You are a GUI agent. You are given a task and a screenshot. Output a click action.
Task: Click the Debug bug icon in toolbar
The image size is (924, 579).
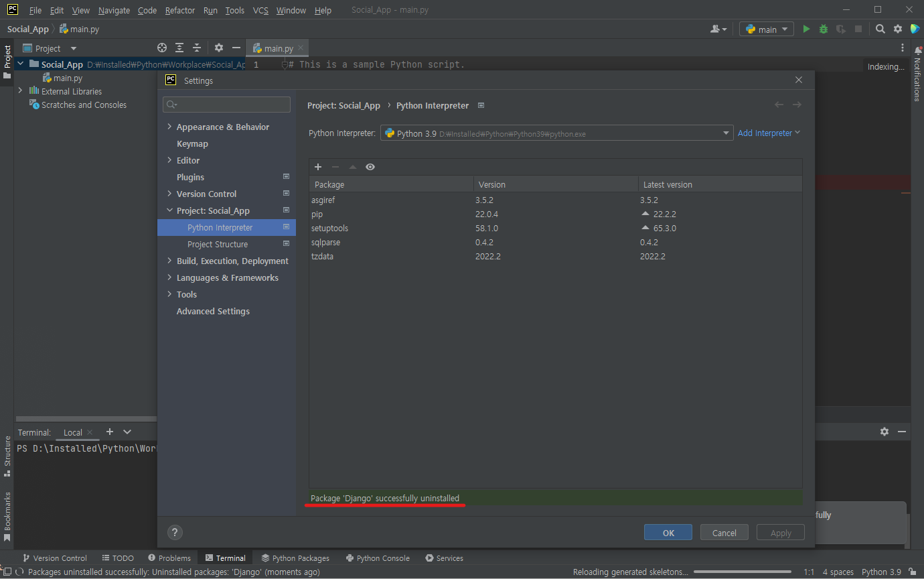[x=824, y=29]
